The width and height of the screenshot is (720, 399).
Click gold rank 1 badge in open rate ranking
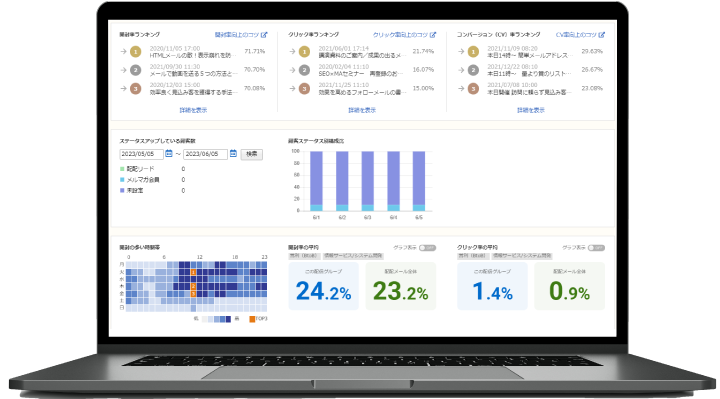[x=135, y=51]
